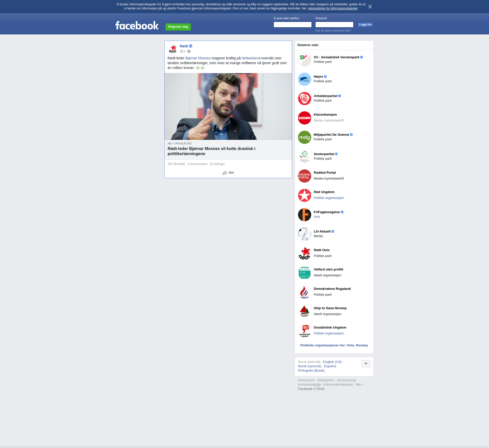Close the cookie notice banner
This screenshot has height=448, width=489.
tap(370, 7)
